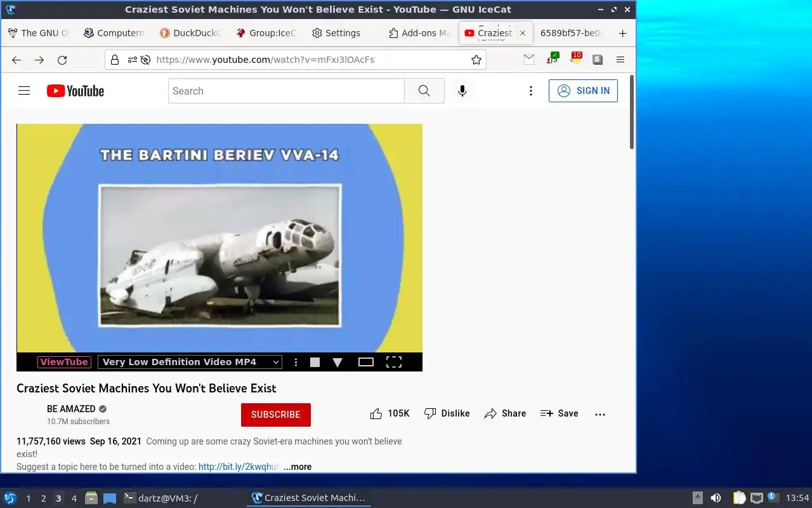Click the 11,757,160 views text
Viewport: 812px width, 508px height.
point(51,441)
